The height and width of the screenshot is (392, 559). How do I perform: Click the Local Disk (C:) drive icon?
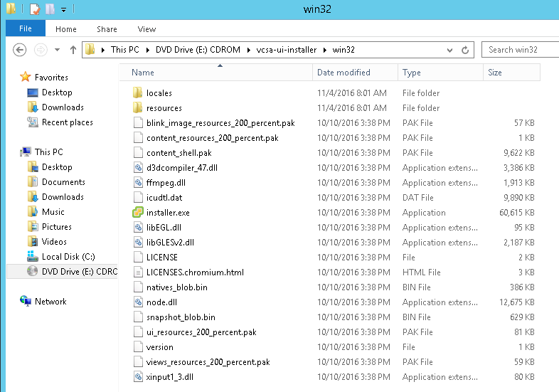(x=32, y=257)
